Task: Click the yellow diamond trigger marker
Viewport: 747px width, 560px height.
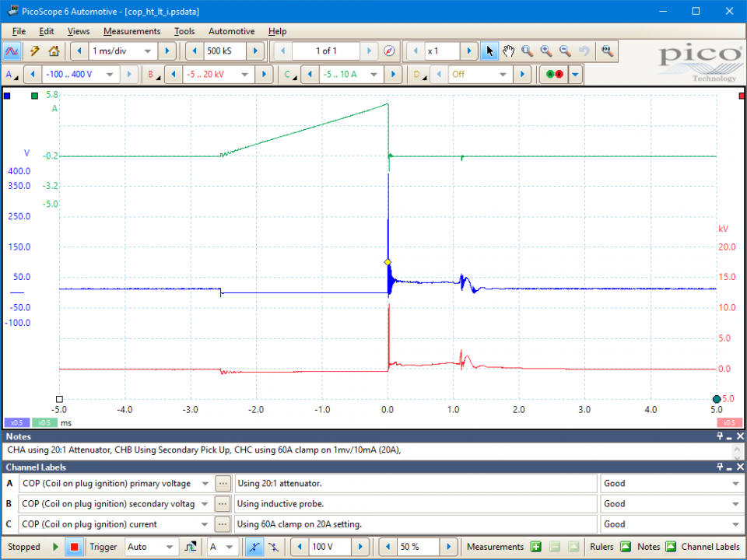Action: pos(388,262)
